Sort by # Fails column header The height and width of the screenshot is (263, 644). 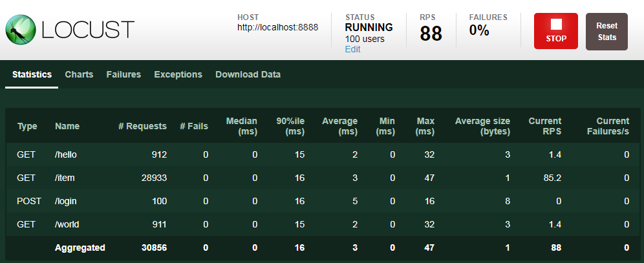[194, 127]
